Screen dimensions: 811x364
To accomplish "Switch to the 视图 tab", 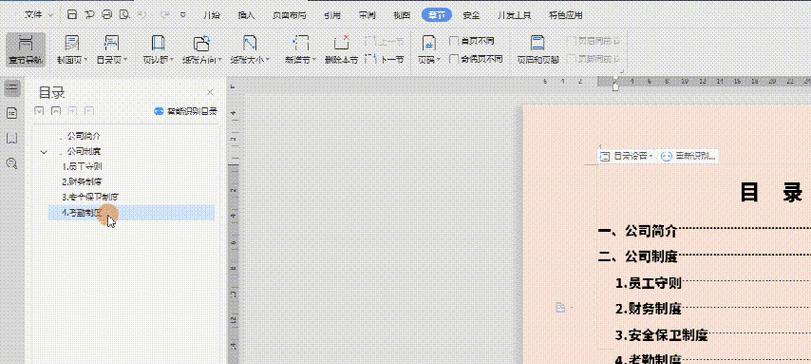I will point(401,15).
